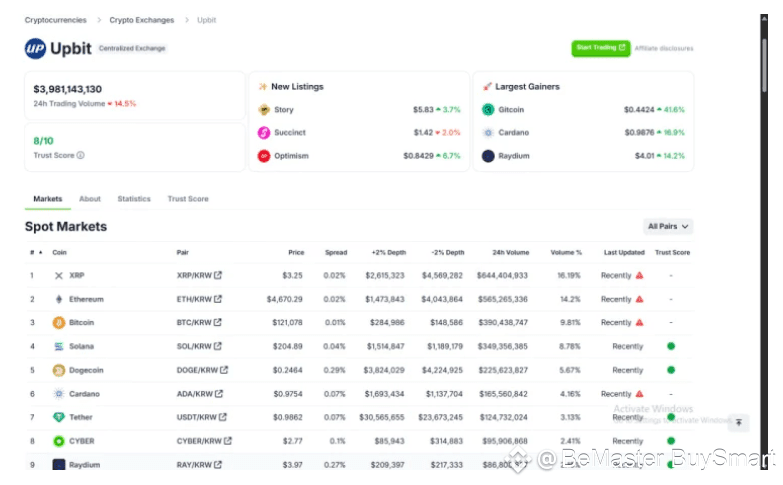Click the page vertical scrollbar thumb
The image size is (783, 485).
point(764,65)
